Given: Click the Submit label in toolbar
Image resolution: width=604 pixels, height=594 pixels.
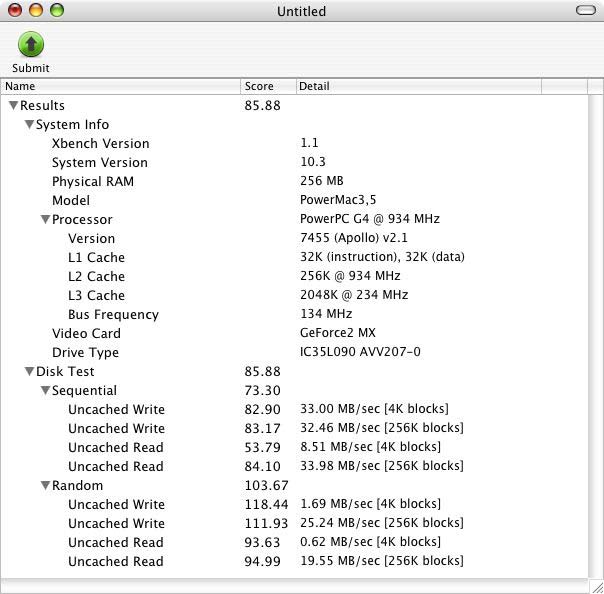Looking at the screenshot, I should (x=31, y=68).
